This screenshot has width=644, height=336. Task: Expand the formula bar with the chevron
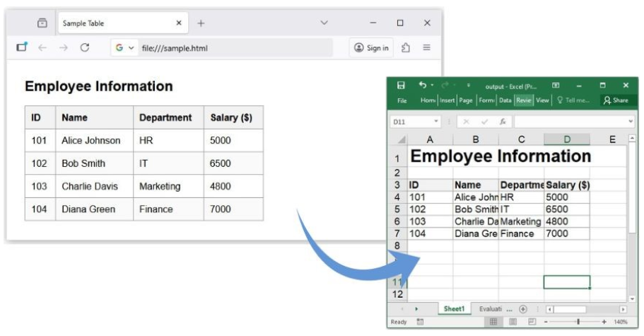pos(631,122)
